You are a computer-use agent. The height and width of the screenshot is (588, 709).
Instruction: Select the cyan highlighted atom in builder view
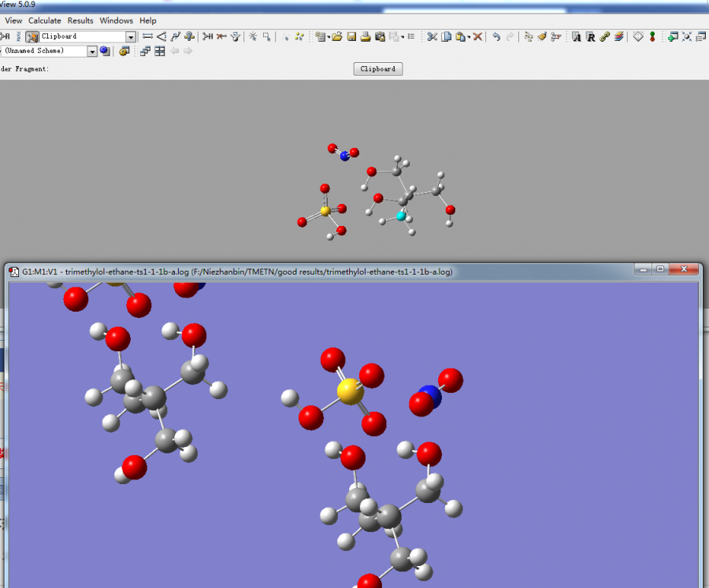pyautogui.click(x=401, y=216)
